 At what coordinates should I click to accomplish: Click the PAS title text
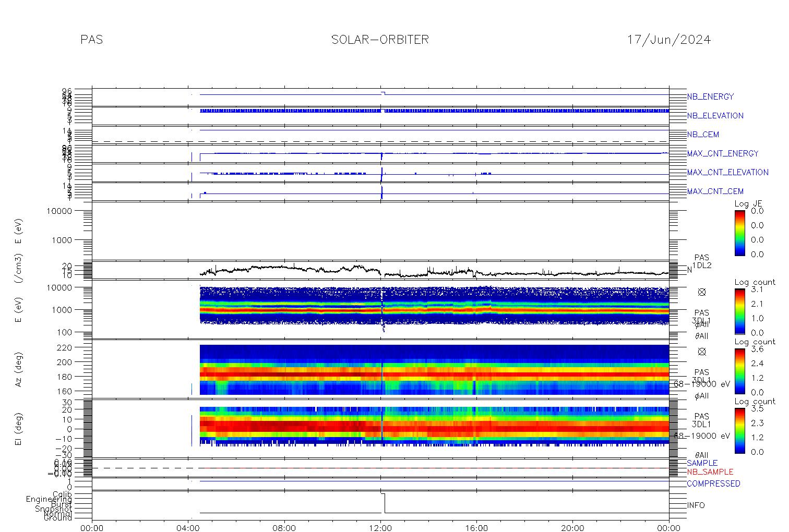pyautogui.click(x=91, y=40)
